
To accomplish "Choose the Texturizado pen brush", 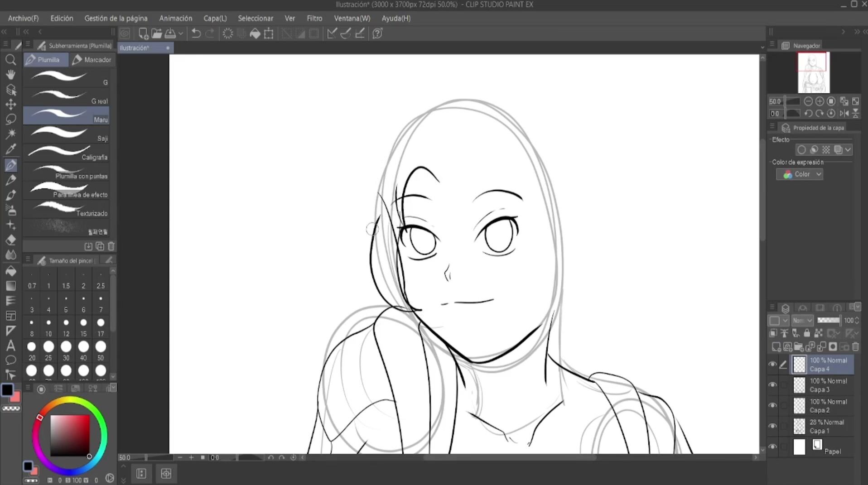I will [x=66, y=209].
